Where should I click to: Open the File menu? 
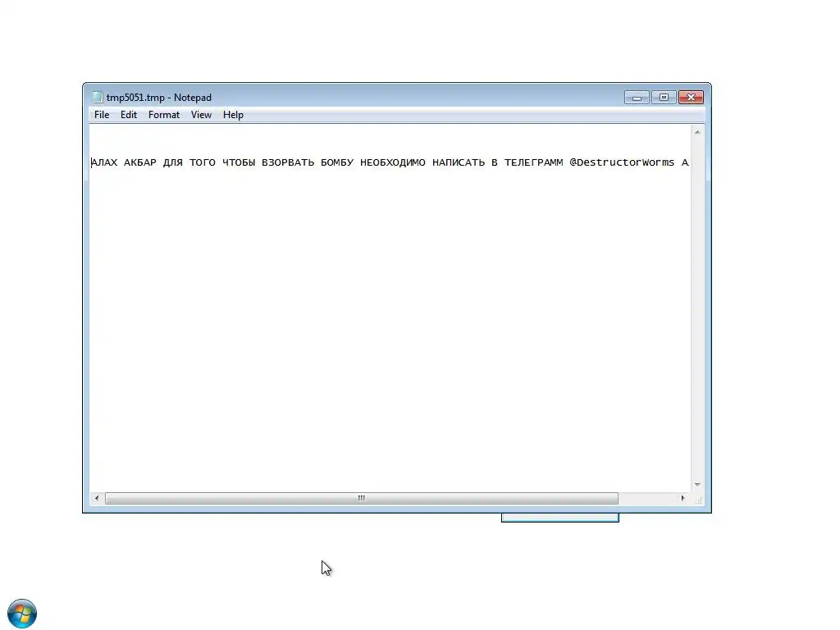pyautogui.click(x=101, y=115)
